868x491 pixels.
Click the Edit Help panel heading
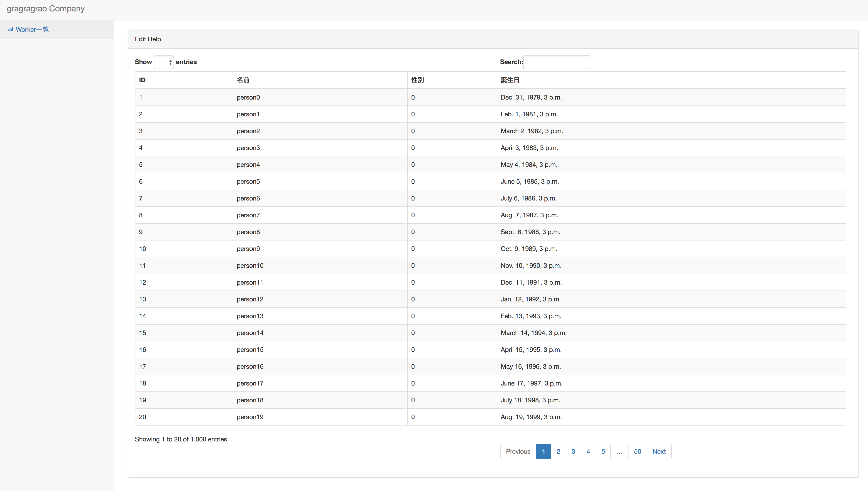tap(493, 39)
